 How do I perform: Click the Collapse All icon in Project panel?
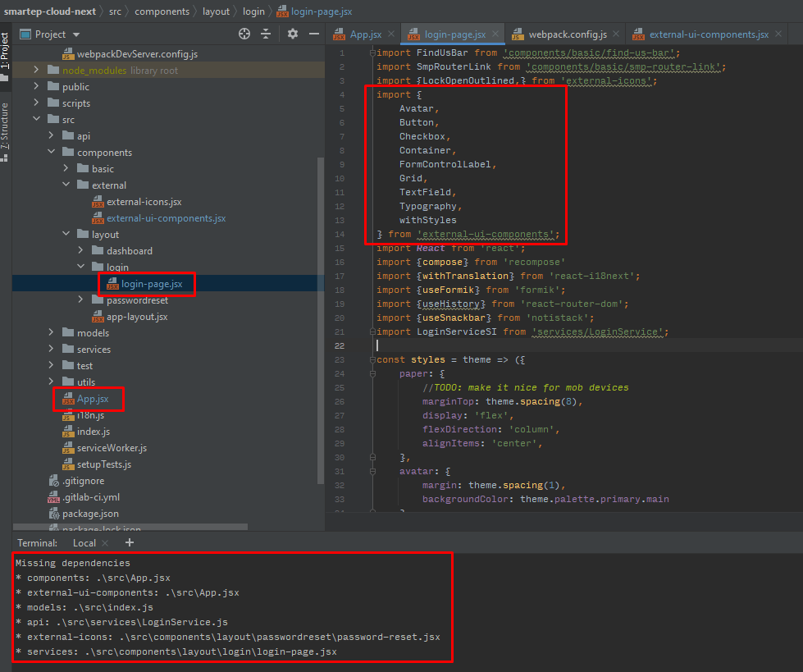[x=266, y=34]
